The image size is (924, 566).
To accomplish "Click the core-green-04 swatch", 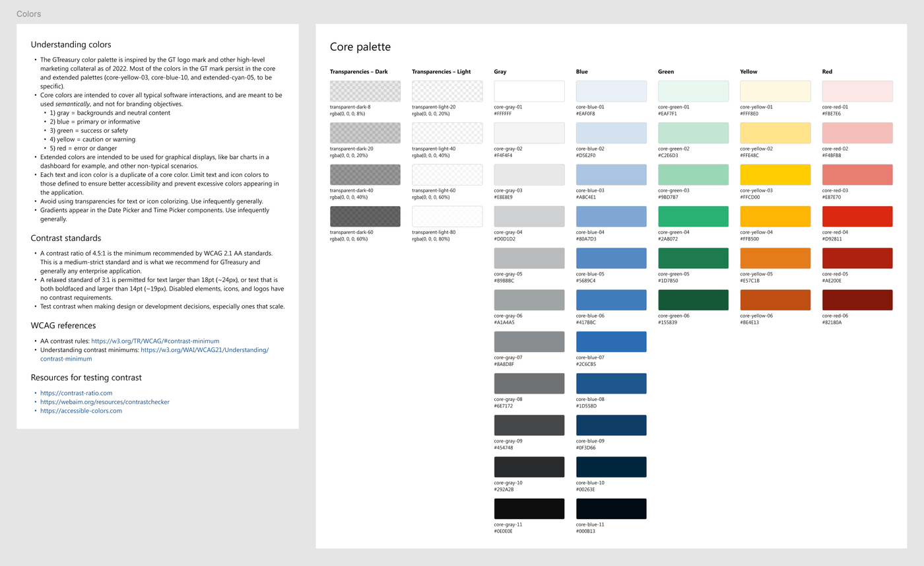I will point(694,217).
